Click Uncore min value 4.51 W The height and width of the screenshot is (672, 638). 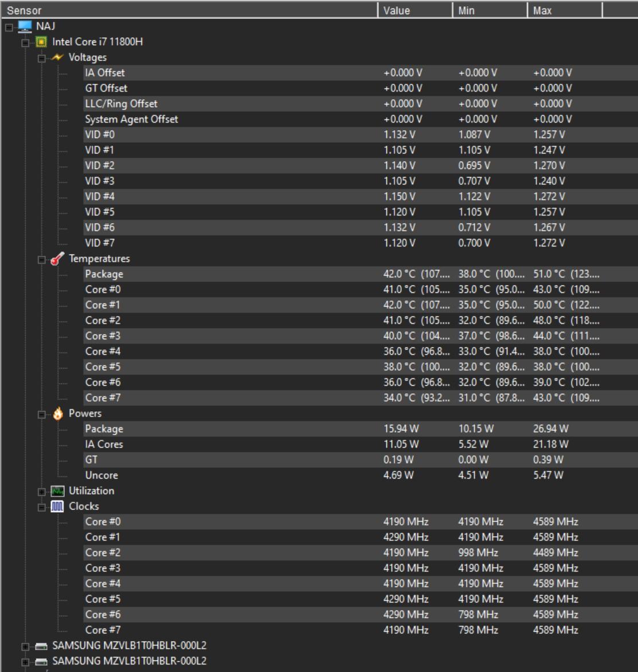tap(473, 475)
